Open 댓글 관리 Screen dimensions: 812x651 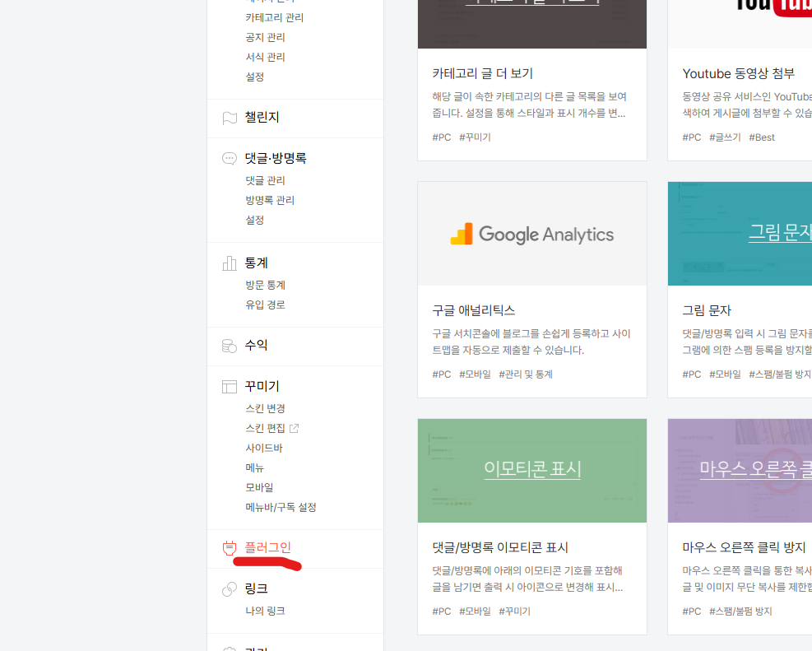pyautogui.click(x=265, y=180)
